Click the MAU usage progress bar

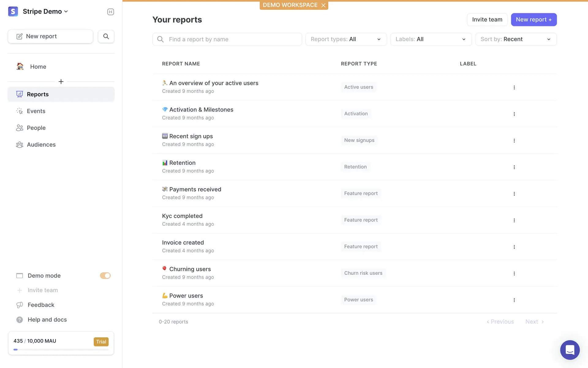pos(61,349)
